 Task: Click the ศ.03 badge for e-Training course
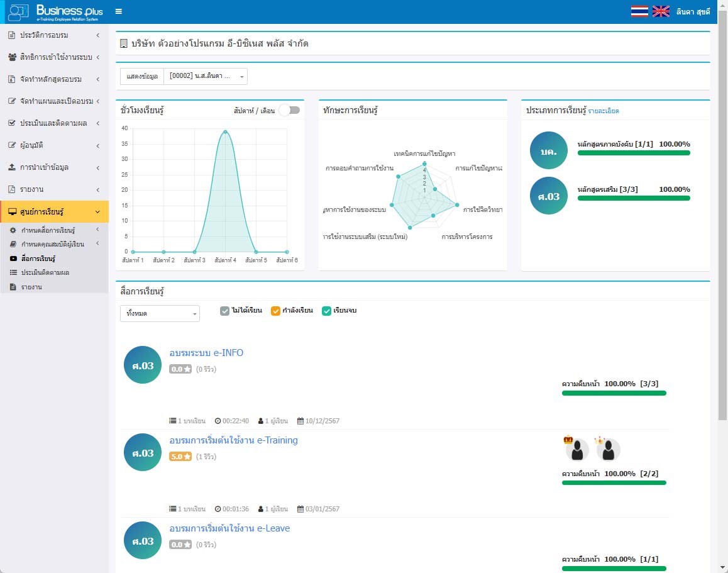pyautogui.click(x=143, y=452)
